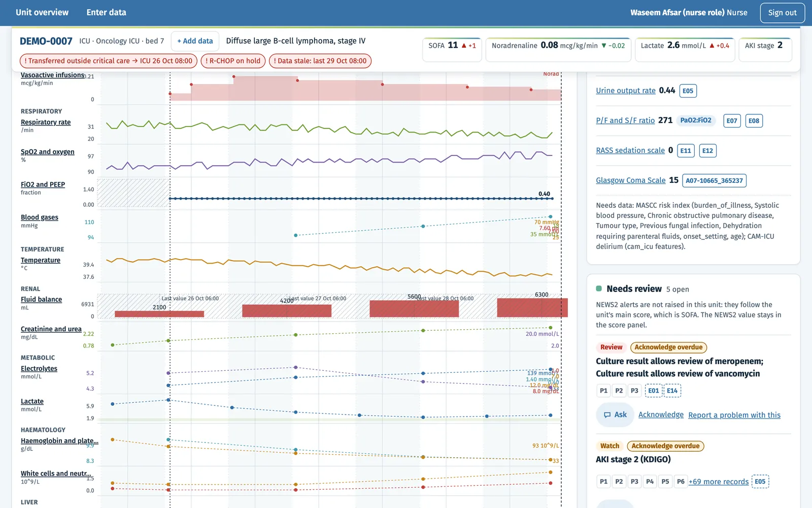Open the Fluid balance link

(42, 300)
